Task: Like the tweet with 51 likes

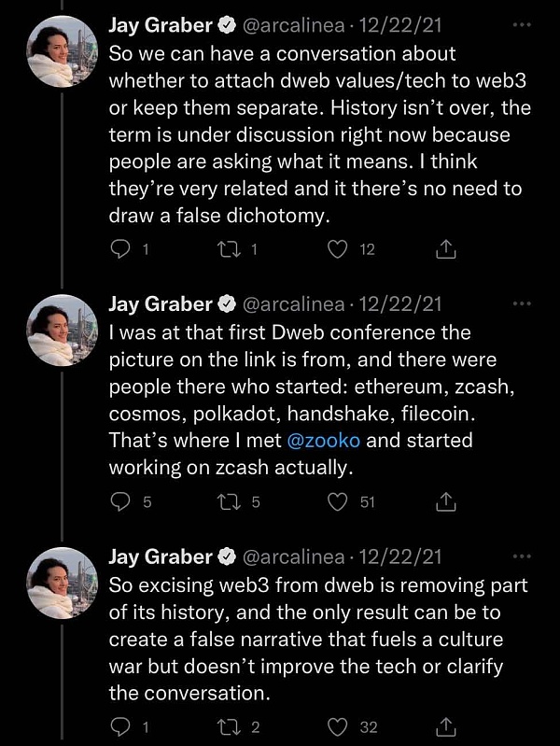Action: tap(338, 501)
